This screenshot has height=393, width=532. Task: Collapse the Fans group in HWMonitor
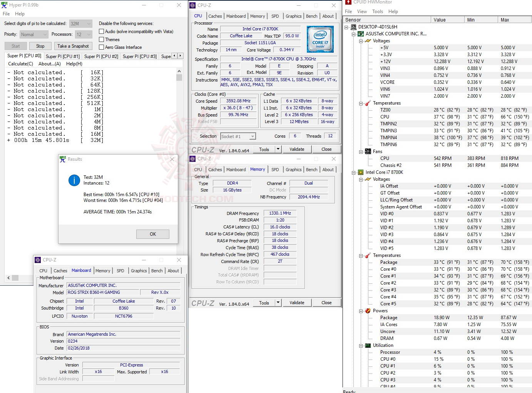coord(361,152)
